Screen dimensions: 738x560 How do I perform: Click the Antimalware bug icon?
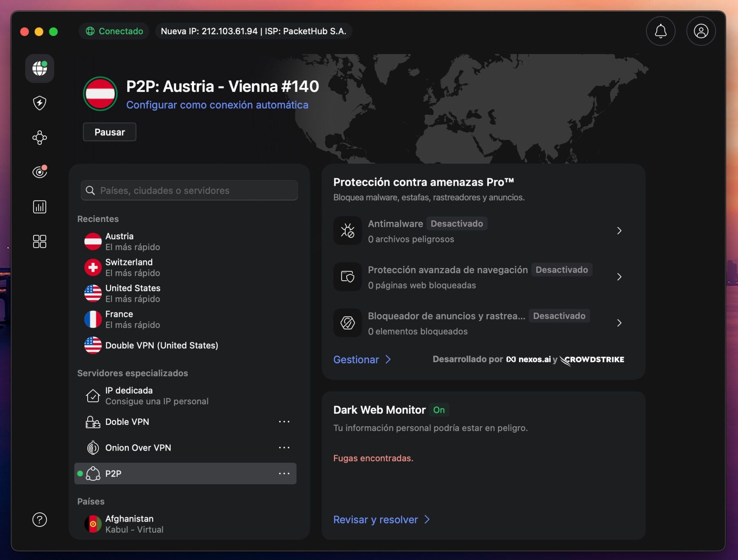(347, 230)
